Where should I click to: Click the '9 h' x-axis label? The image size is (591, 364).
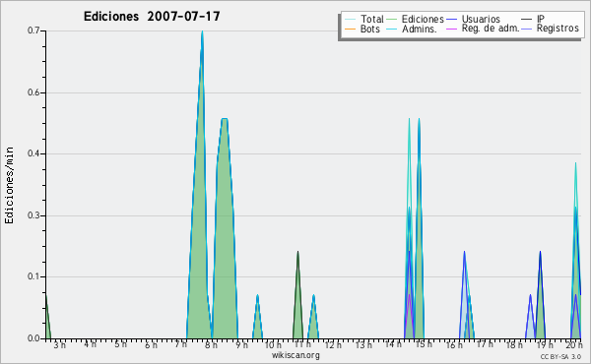pos(242,345)
